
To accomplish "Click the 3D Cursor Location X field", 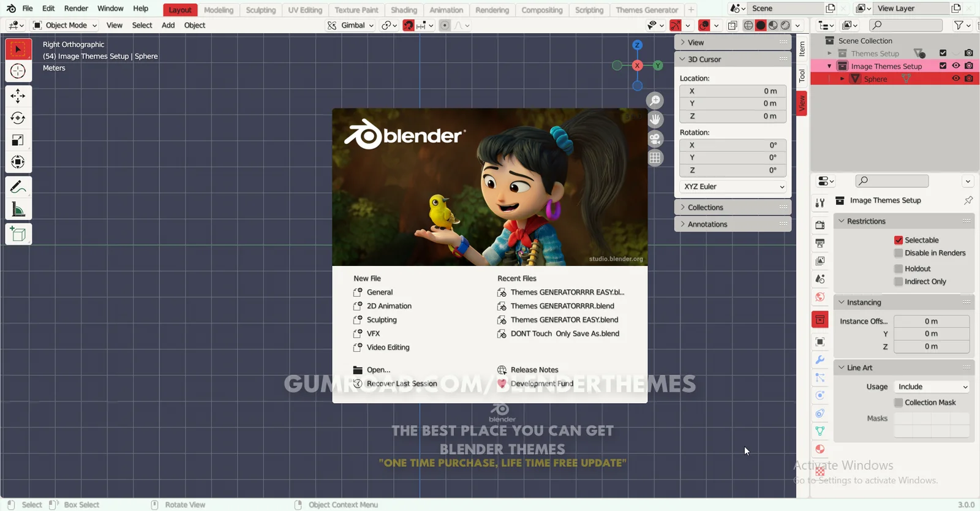I will tap(733, 91).
